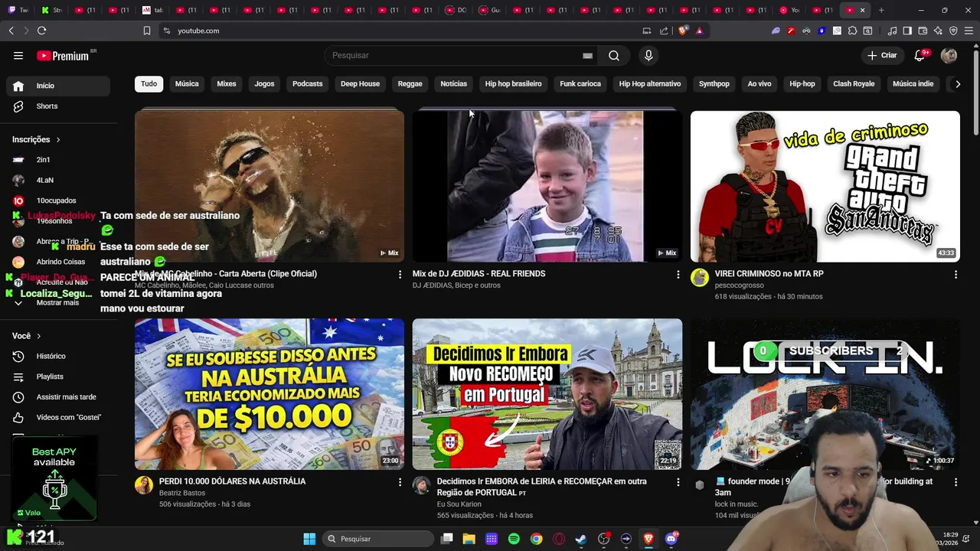Image resolution: width=980 pixels, height=551 pixels.
Task: Open the Histórico sidebar item
Action: 57,357
